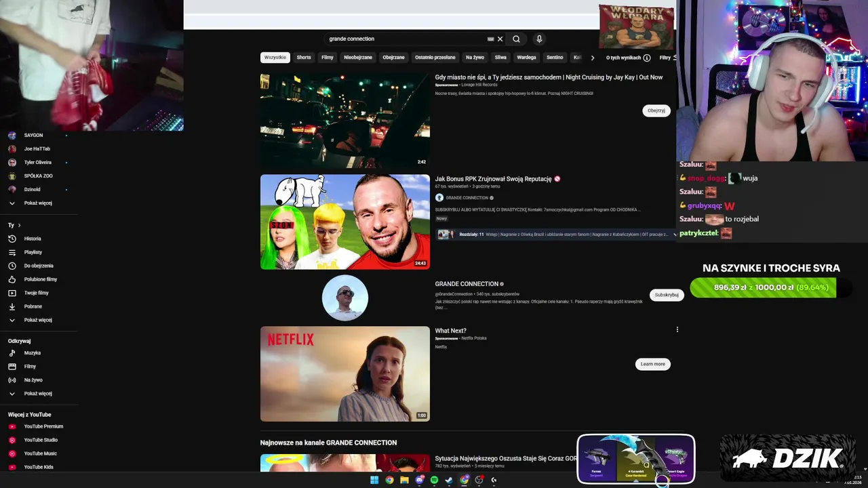Image resolution: width=868 pixels, height=488 pixels.
Task: Click Subskrybuj for GRANDE CONNECTION
Action: (667, 295)
